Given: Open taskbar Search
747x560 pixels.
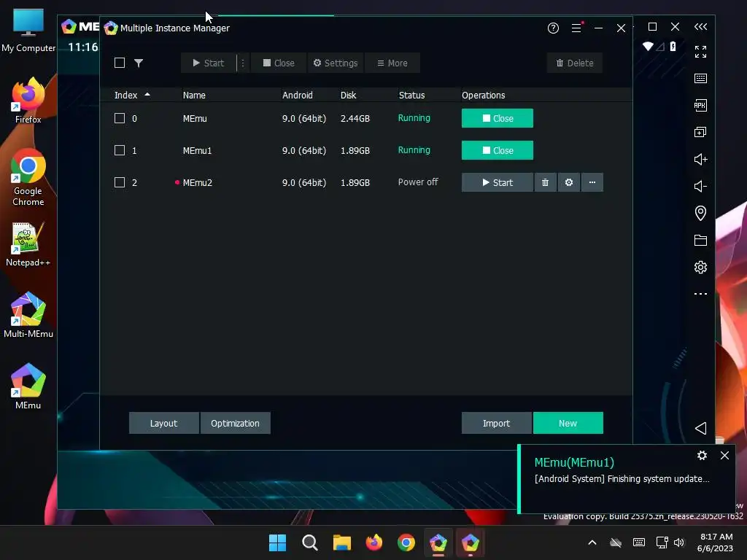Looking at the screenshot, I should (x=309, y=542).
